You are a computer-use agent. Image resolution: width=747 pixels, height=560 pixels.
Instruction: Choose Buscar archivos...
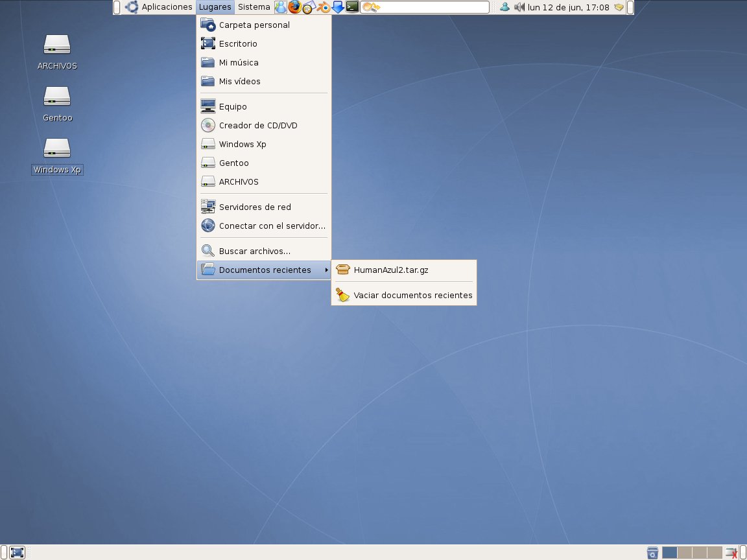(264, 251)
